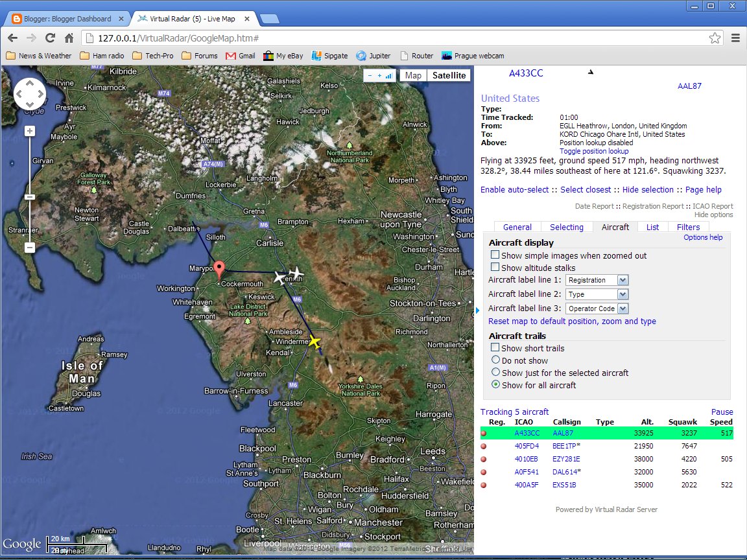The width and height of the screenshot is (747, 560).
Task: Switch to the List options tab
Action: (x=653, y=227)
